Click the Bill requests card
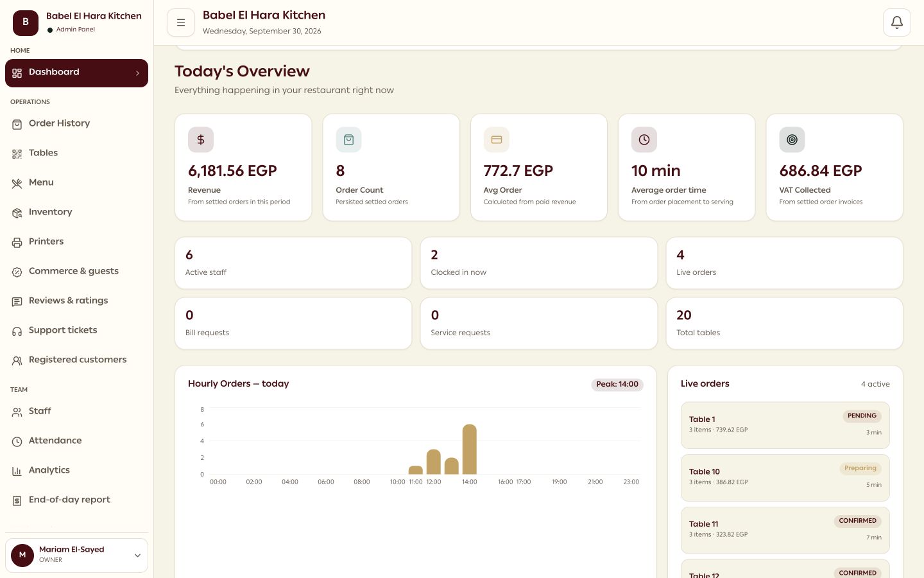The height and width of the screenshot is (578, 924). click(x=293, y=324)
